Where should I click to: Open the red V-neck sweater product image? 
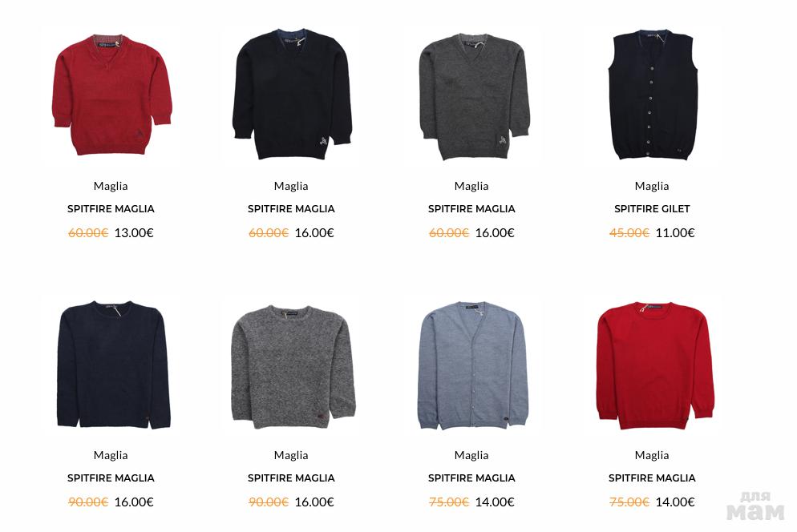[111, 95]
